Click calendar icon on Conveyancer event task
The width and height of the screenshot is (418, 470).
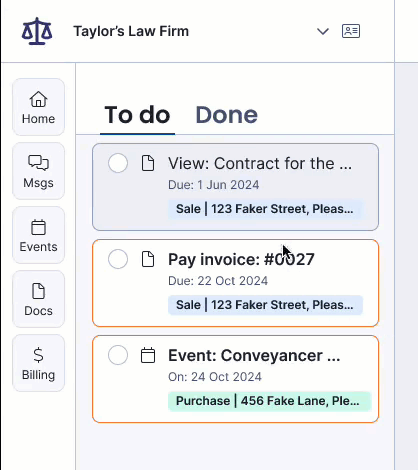click(x=148, y=355)
